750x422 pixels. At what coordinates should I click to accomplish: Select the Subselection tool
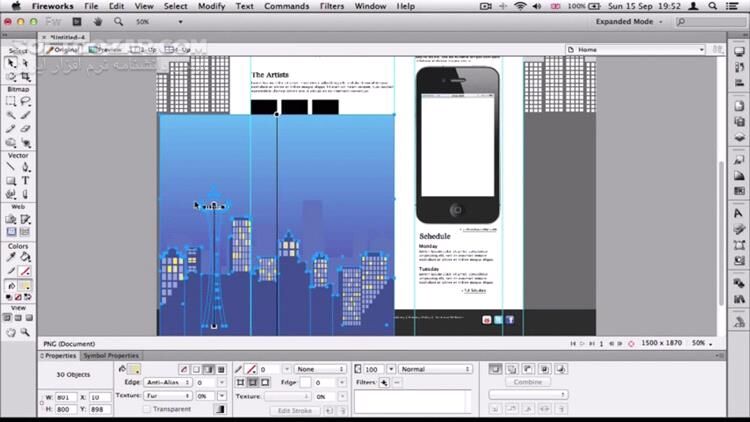click(x=25, y=62)
